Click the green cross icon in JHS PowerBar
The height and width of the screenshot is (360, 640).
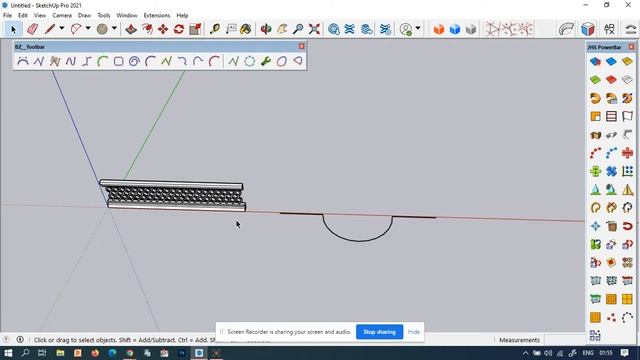(x=596, y=171)
